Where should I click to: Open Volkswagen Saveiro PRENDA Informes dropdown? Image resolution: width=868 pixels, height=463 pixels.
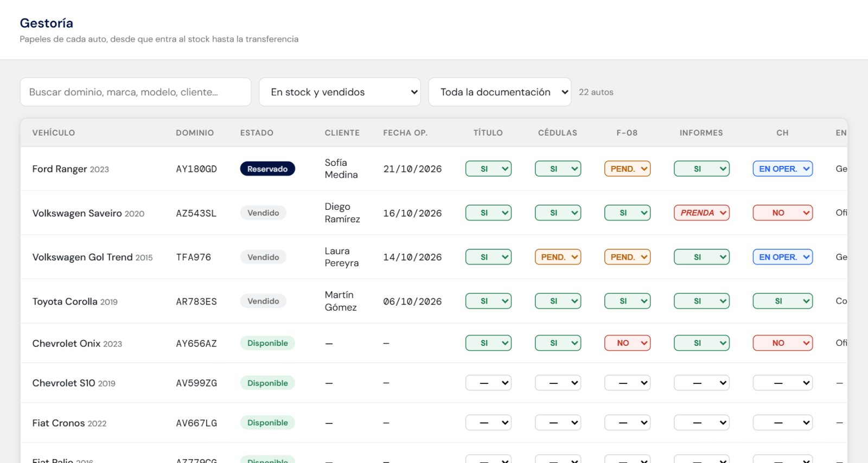(x=701, y=213)
